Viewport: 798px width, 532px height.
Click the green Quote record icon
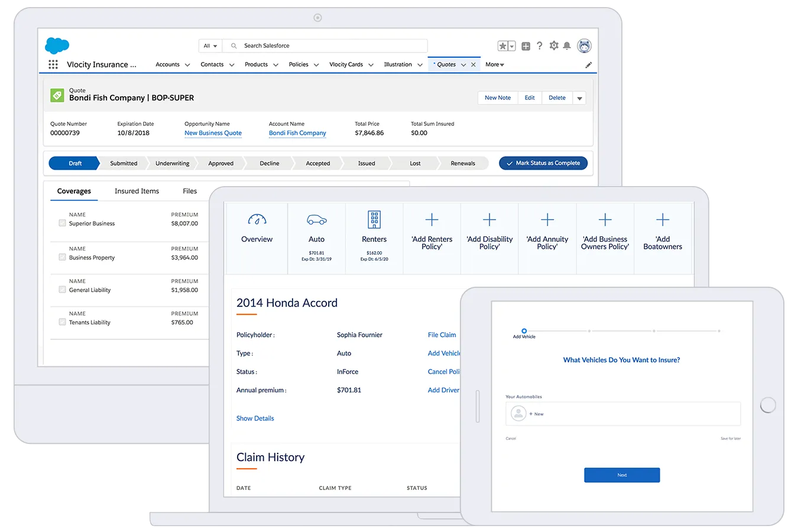click(57, 95)
